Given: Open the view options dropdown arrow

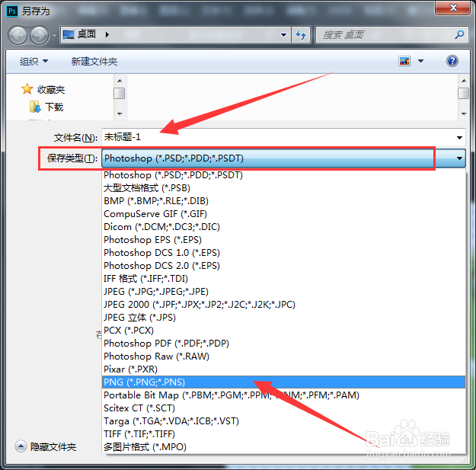Looking at the screenshot, I should tap(420, 61).
